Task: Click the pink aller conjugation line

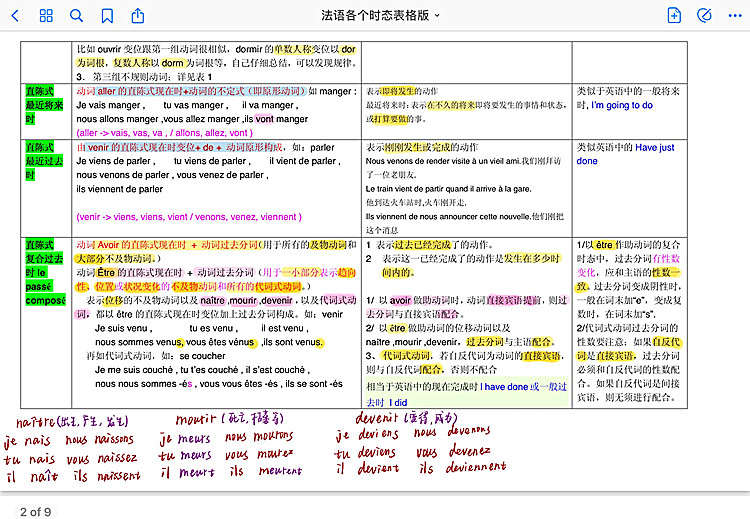Action: 166,132
